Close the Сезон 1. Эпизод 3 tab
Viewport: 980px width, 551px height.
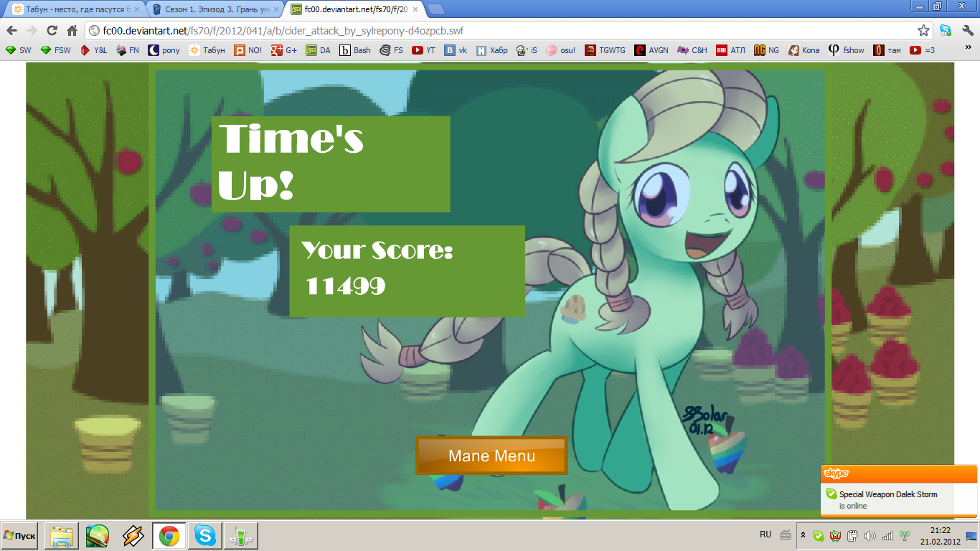(x=276, y=10)
